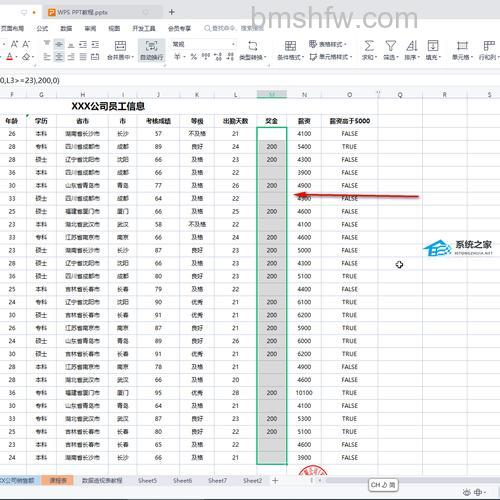The image size is (500, 500).
Task: Select the XXX公司员工信息 title cell
Action: (108, 106)
